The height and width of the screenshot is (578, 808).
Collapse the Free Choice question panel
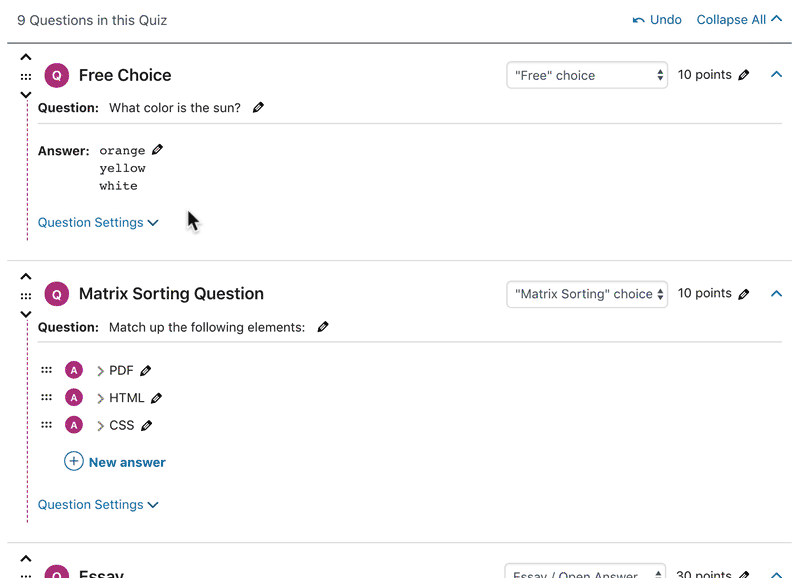777,75
